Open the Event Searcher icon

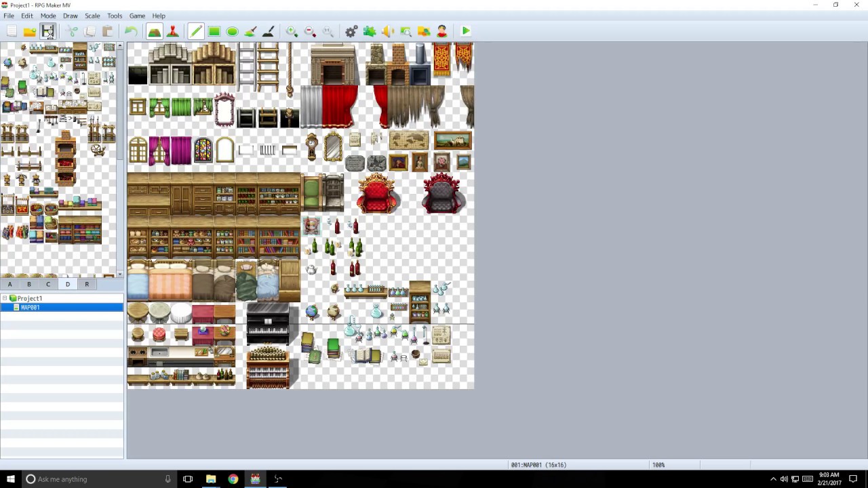[x=406, y=31]
